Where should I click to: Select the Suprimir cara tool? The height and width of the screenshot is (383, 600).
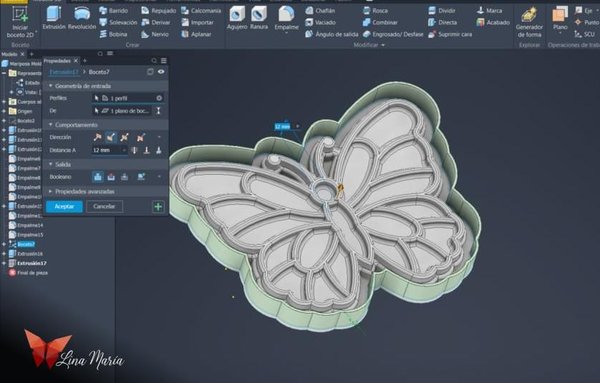[x=450, y=34]
